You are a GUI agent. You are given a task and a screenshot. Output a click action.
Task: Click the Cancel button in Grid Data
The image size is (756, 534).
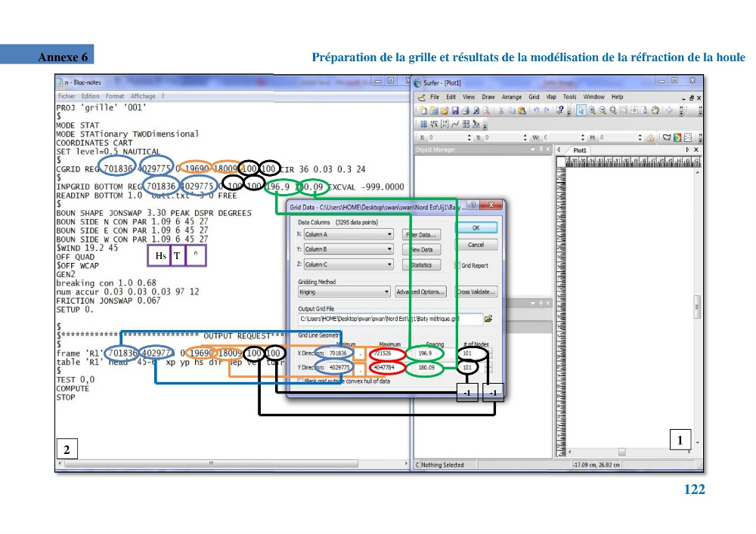(476, 245)
